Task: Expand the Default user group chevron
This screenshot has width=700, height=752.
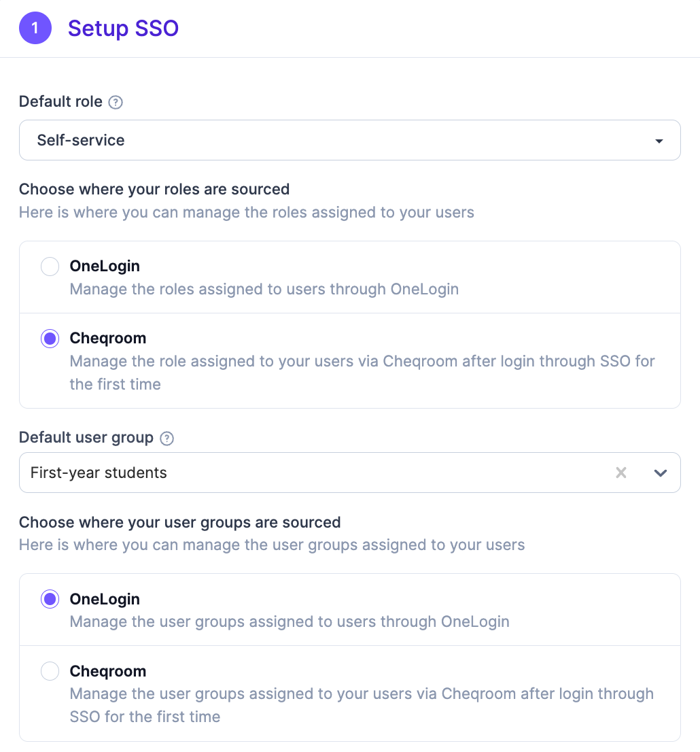Action: coord(660,473)
